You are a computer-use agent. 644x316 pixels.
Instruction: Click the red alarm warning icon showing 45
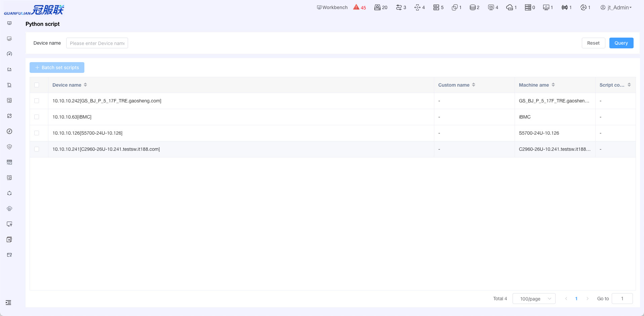(x=359, y=7)
